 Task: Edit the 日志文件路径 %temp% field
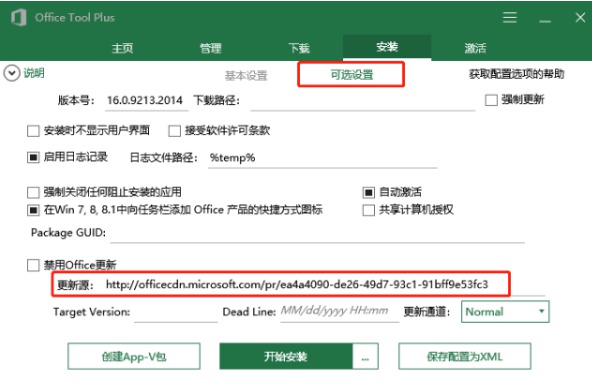323,158
